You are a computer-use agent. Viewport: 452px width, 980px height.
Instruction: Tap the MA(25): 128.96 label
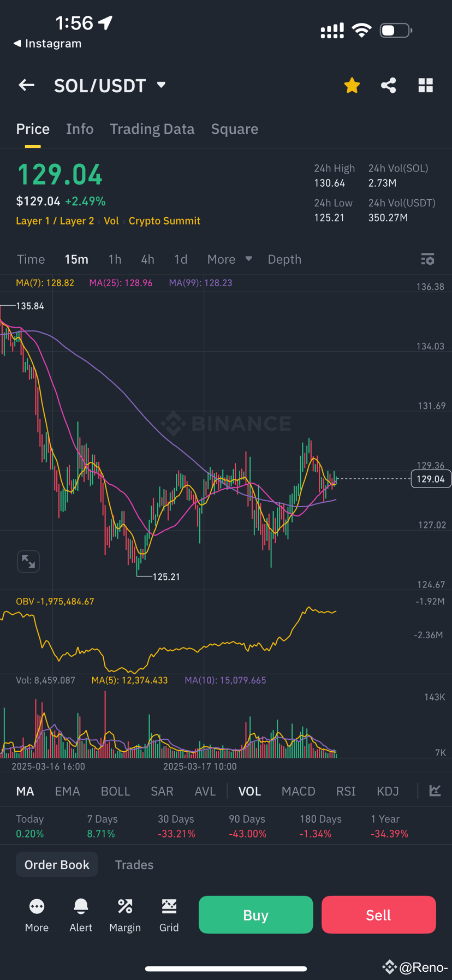coord(121,283)
